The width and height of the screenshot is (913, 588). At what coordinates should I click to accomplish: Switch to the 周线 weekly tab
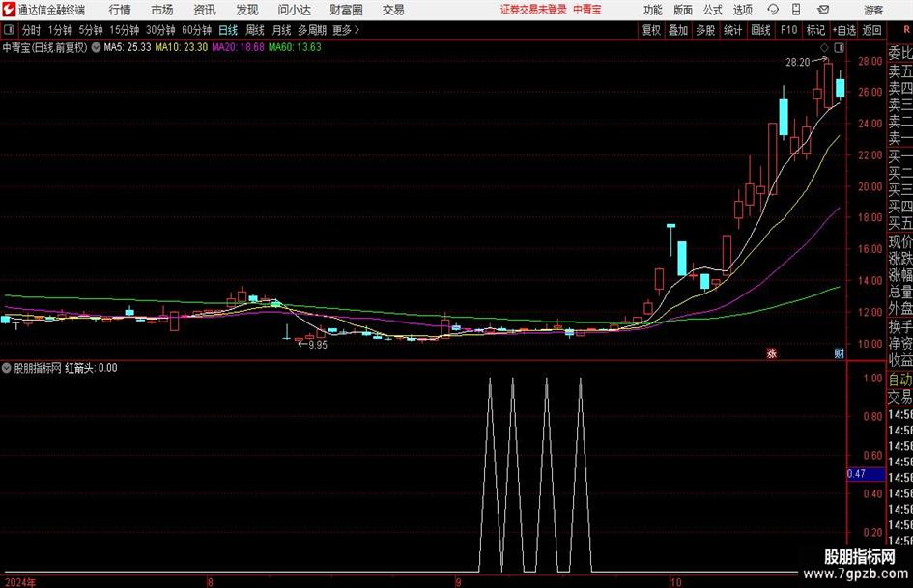tap(255, 30)
